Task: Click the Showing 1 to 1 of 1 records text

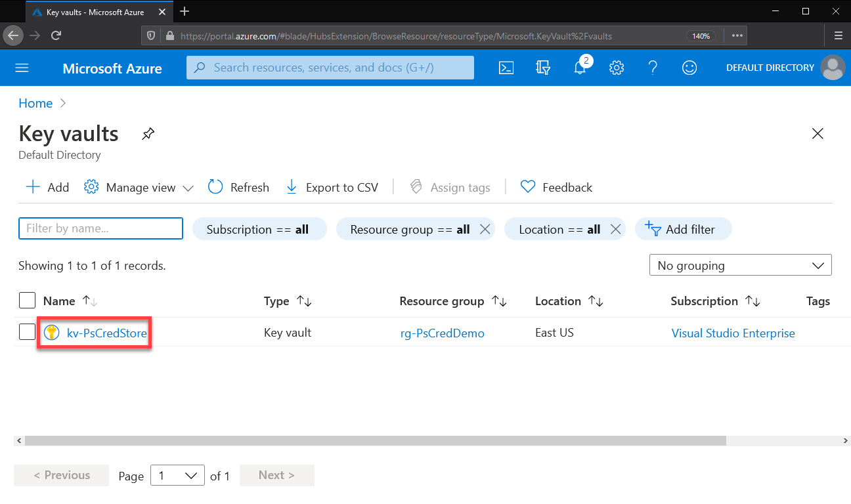Action: point(92,266)
